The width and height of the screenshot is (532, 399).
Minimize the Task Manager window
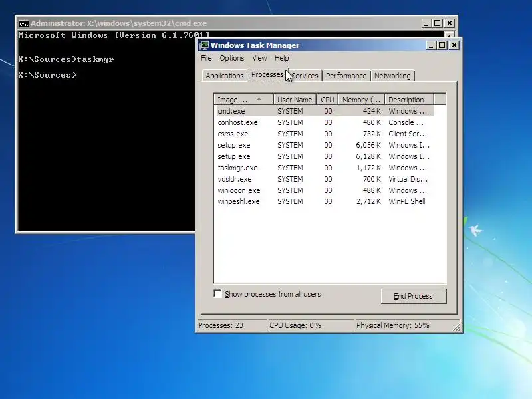pyautogui.click(x=431, y=45)
